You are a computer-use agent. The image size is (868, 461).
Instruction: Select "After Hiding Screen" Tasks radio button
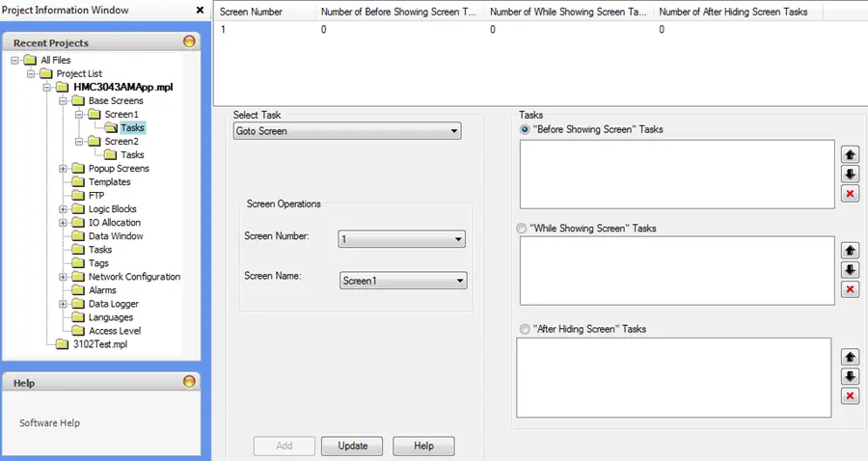tap(525, 329)
